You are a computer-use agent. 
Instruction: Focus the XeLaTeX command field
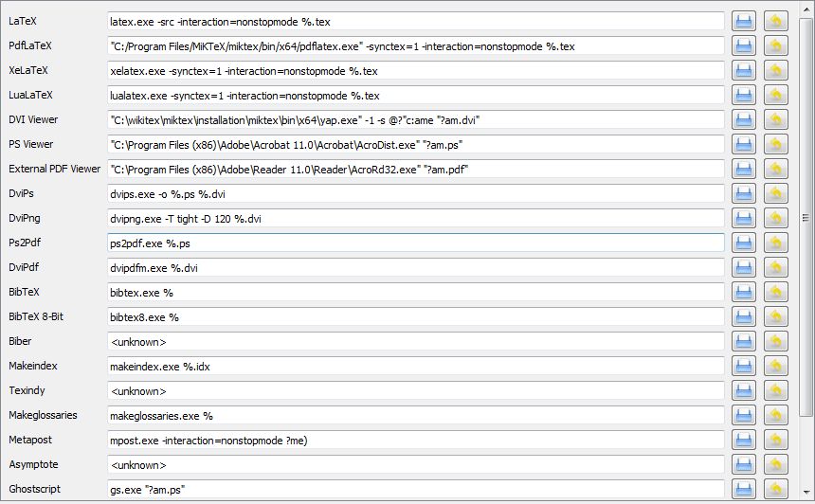click(416, 71)
